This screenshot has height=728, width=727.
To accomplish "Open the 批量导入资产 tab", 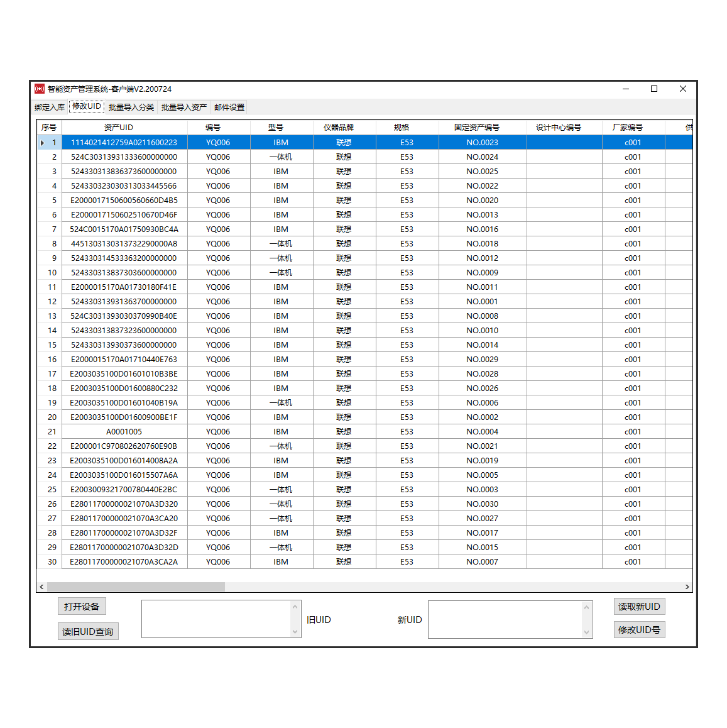I will (x=184, y=108).
